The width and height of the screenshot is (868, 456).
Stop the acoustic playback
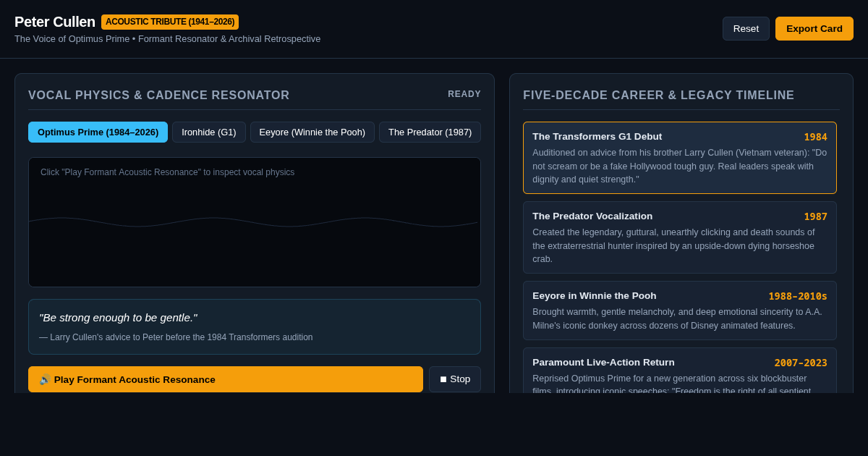(x=455, y=379)
